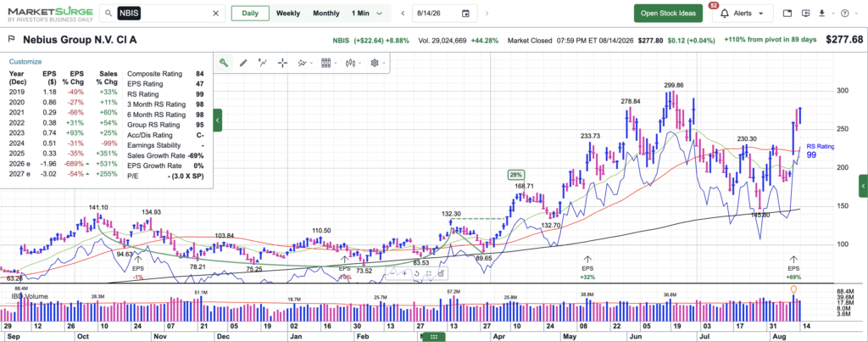Activate the crosshair cursor tool
Viewport: 868px width, 342px height.
[282, 63]
